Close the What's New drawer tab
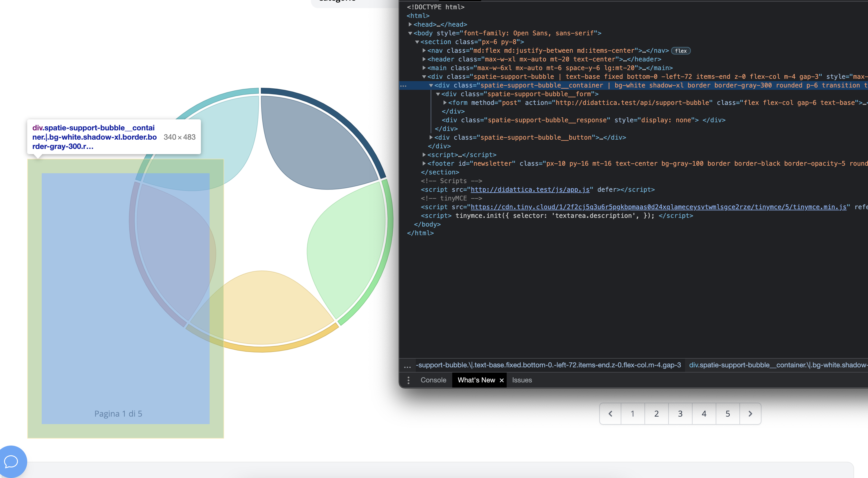Image resolution: width=868 pixels, height=478 pixels. click(501, 380)
